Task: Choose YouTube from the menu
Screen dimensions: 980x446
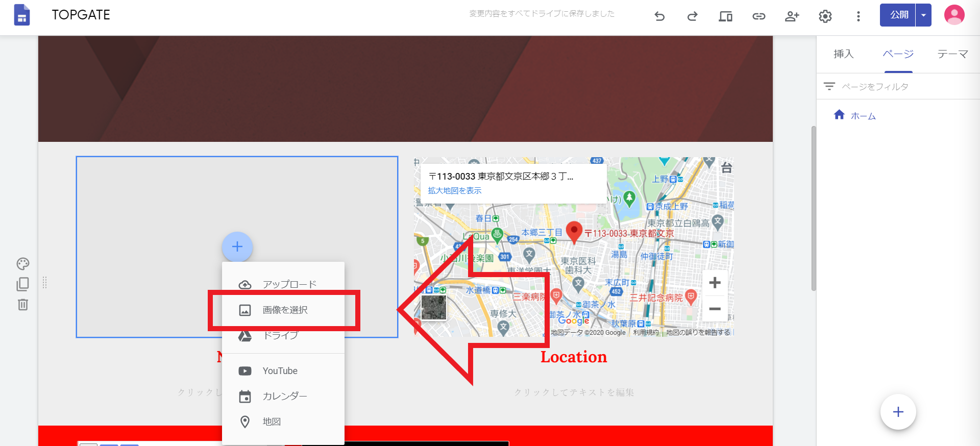Action: [x=283, y=371]
